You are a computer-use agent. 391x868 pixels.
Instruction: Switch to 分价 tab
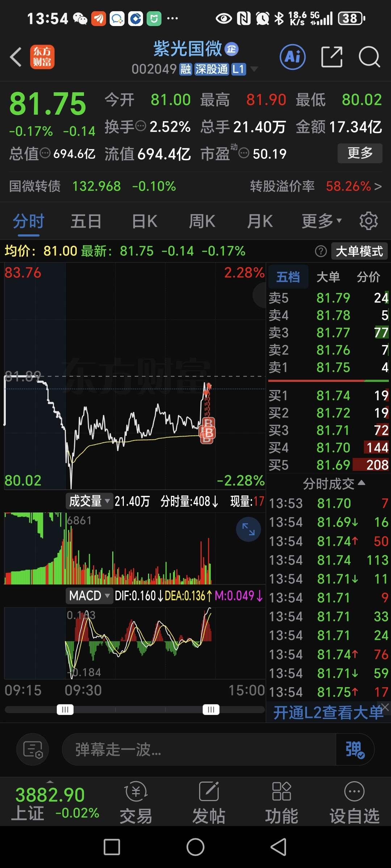pos(369,277)
